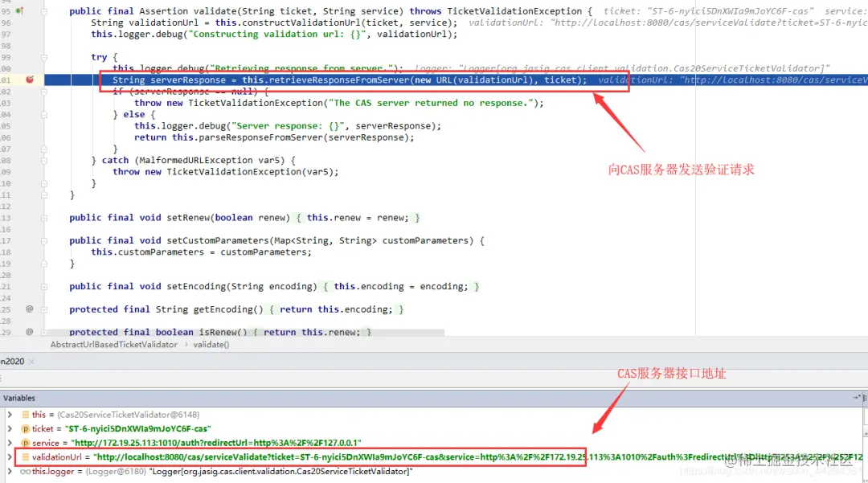Collapse the validate method fold marker
Screen dimensions: 868x483
[44, 11]
